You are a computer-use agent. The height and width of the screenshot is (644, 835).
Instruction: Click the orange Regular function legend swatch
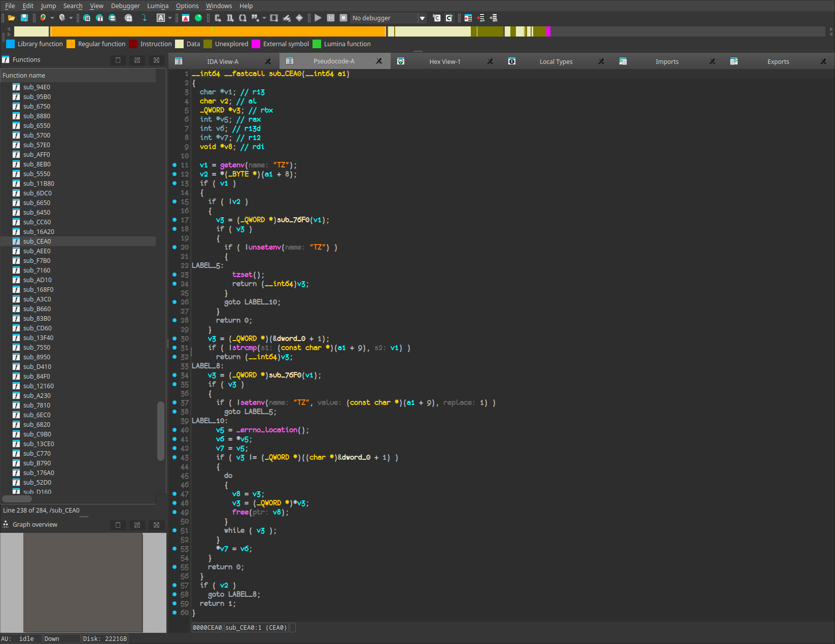71,44
